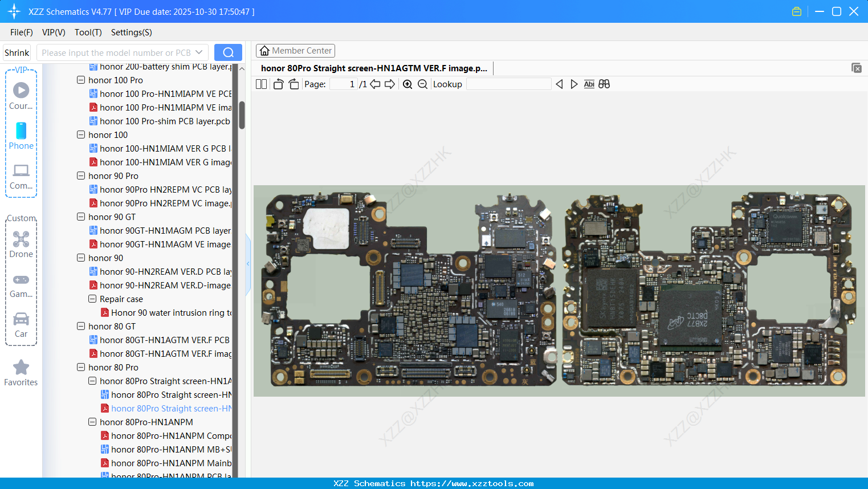
Task: Open honor 80Pro-HN1ANPM Mainboard PDF
Action: [x=166, y=463]
